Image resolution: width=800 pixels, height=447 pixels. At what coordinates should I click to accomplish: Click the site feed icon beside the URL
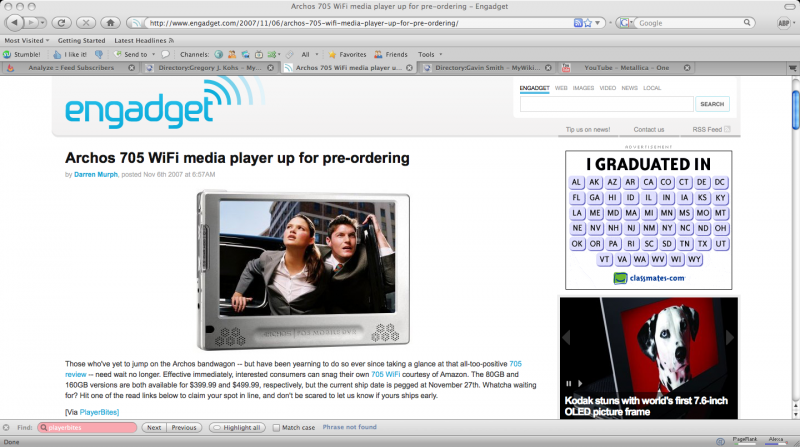click(x=136, y=23)
